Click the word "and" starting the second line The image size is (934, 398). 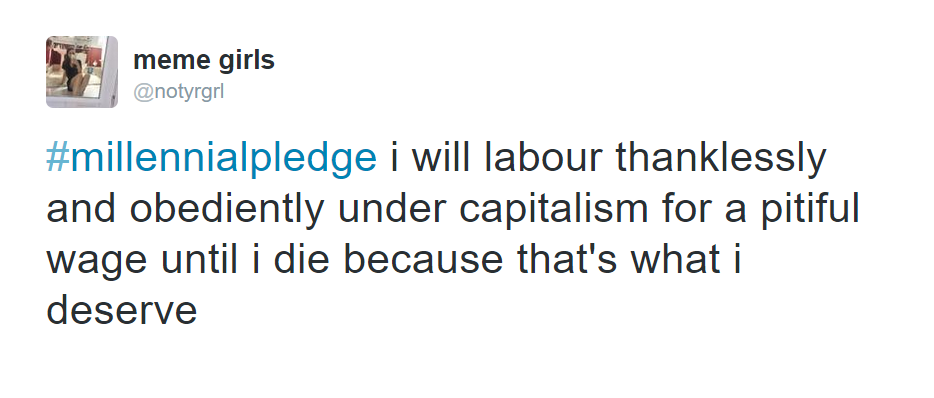pos(81,209)
